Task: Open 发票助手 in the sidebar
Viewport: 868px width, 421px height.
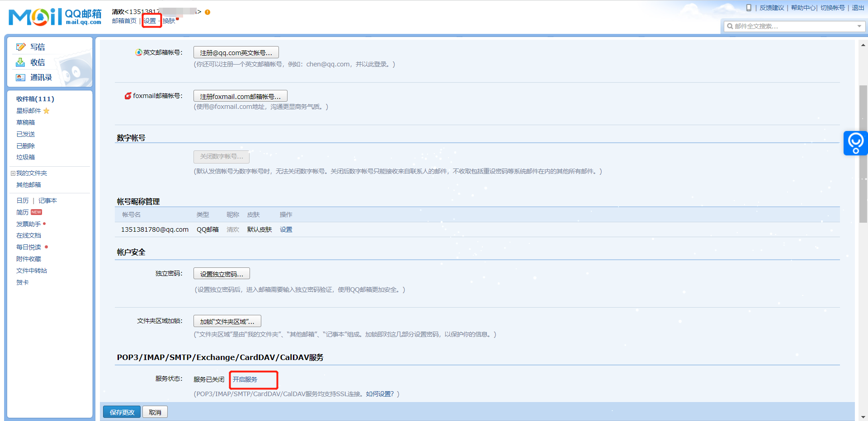Action: [28, 224]
